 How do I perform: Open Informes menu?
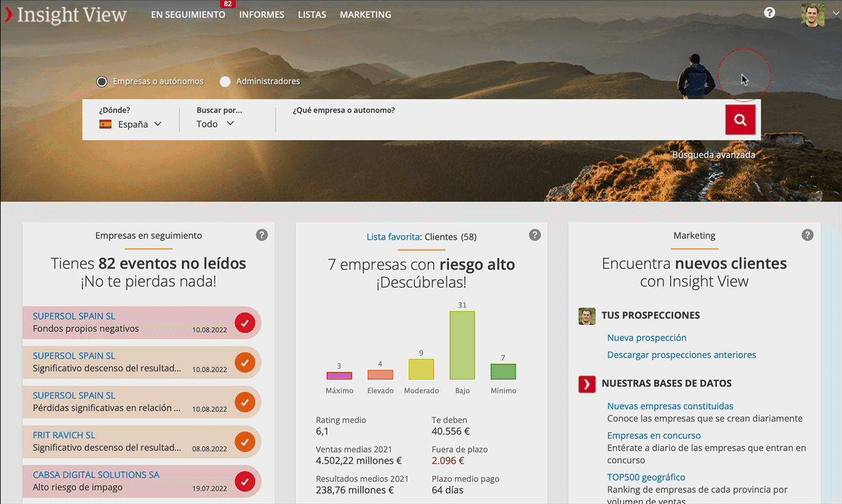[x=262, y=14]
